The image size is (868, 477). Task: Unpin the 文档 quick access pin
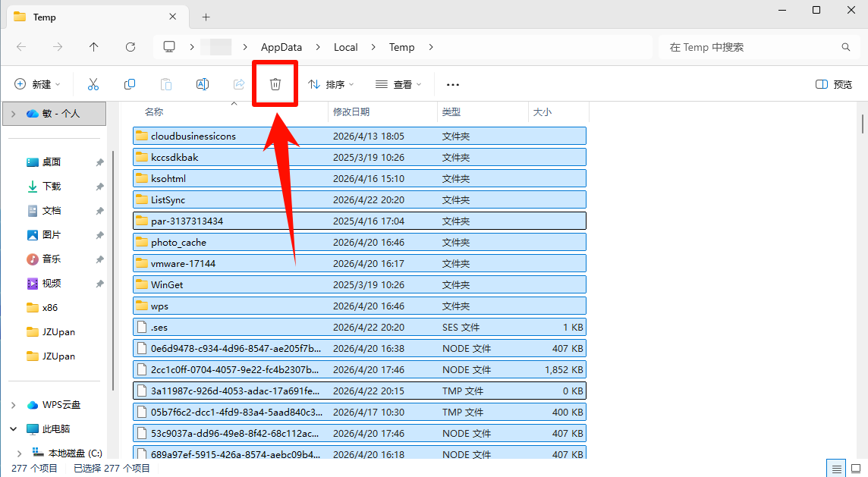click(x=99, y=211)
